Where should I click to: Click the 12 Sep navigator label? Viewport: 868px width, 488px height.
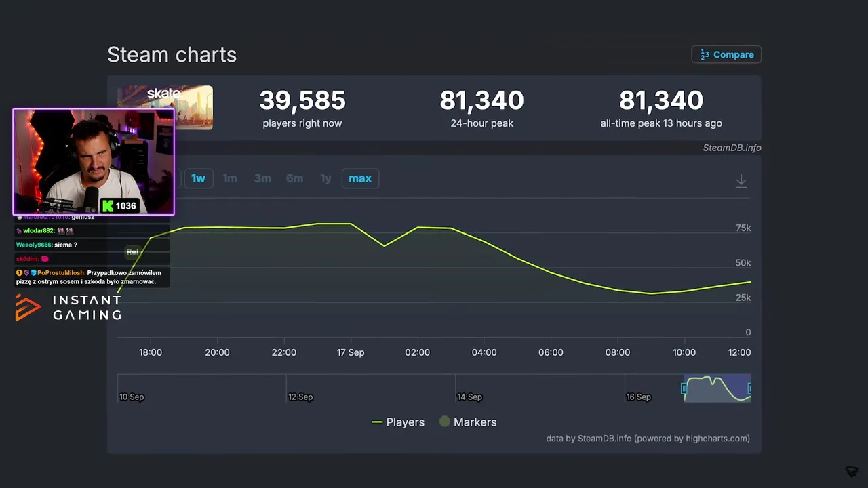click(300, 397)
